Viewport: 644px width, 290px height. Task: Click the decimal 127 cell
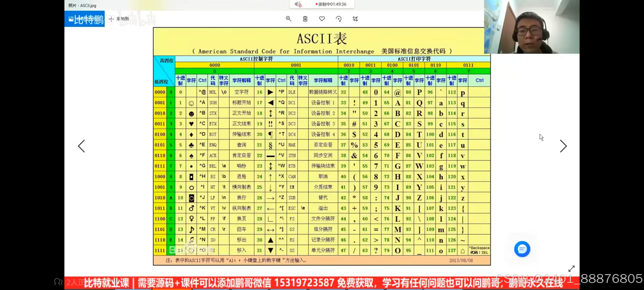click(452, 250)
